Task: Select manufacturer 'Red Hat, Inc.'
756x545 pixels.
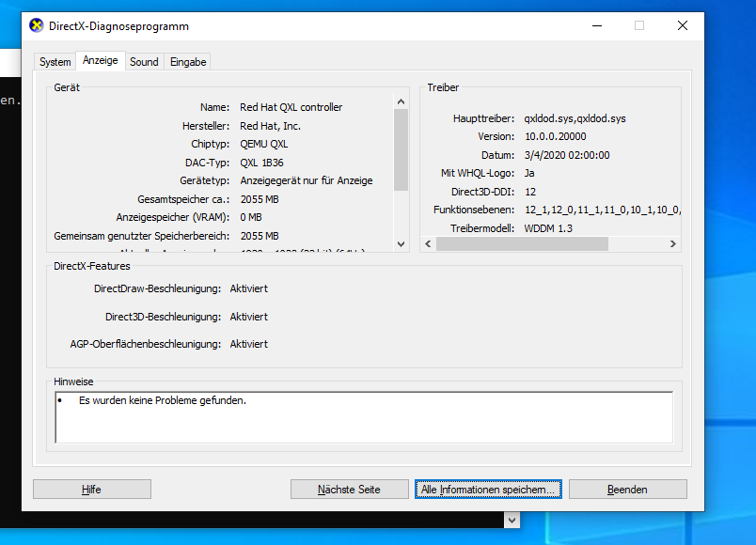Action: [271, 126]
